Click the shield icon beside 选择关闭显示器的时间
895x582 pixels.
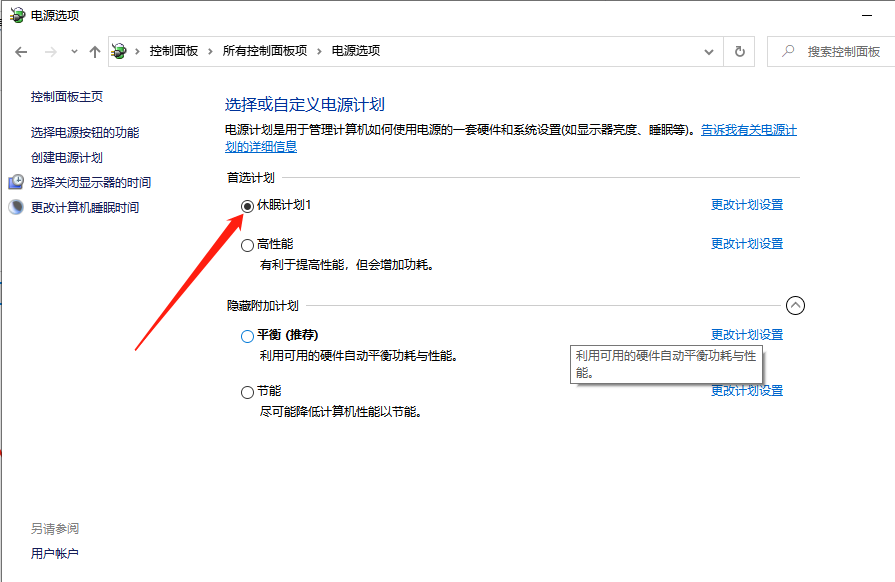(16, 182)
